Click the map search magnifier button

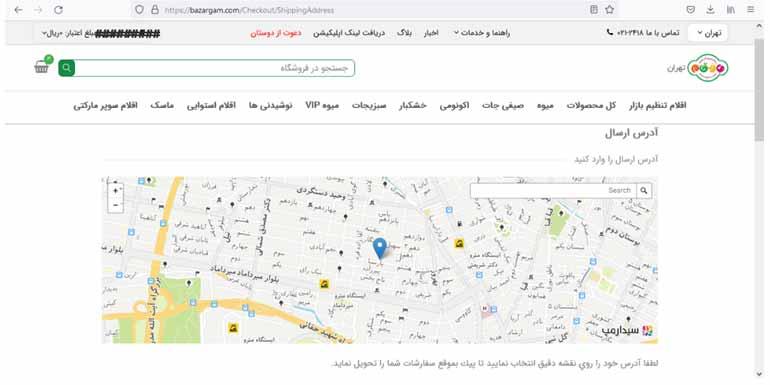[644, 191]
